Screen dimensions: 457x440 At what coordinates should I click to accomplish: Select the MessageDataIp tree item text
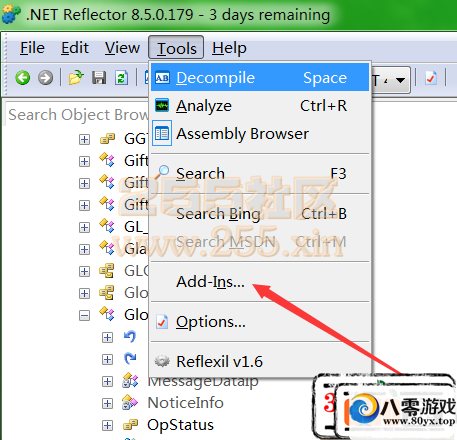pos(203,382)
